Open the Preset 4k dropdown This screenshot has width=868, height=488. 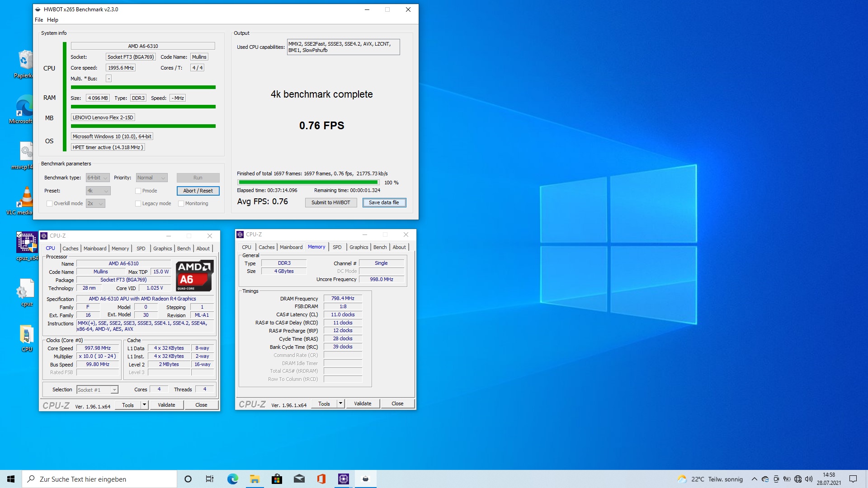pos(98,191)
